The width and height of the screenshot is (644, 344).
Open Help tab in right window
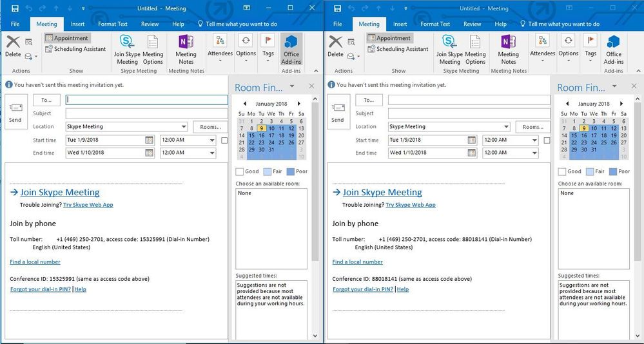[500, 24]
